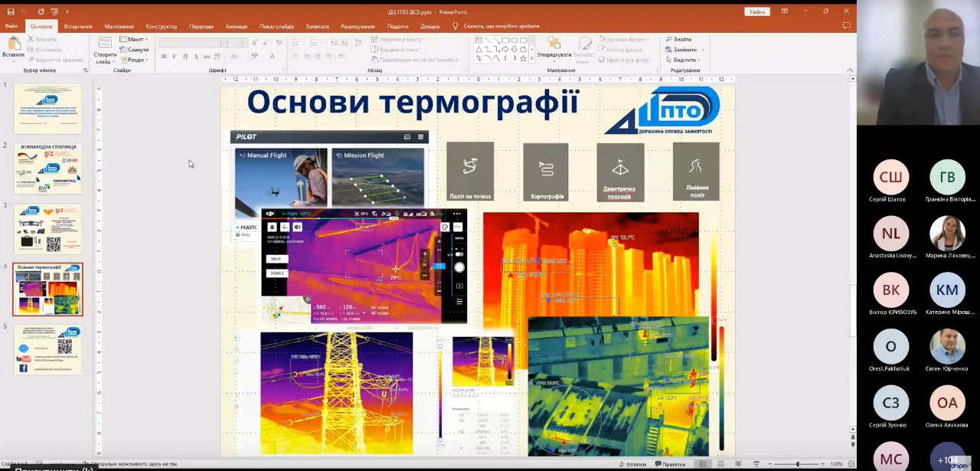The image size is (980, 471).
Task: Click Скинути slide reset
Action: (134, 49)
